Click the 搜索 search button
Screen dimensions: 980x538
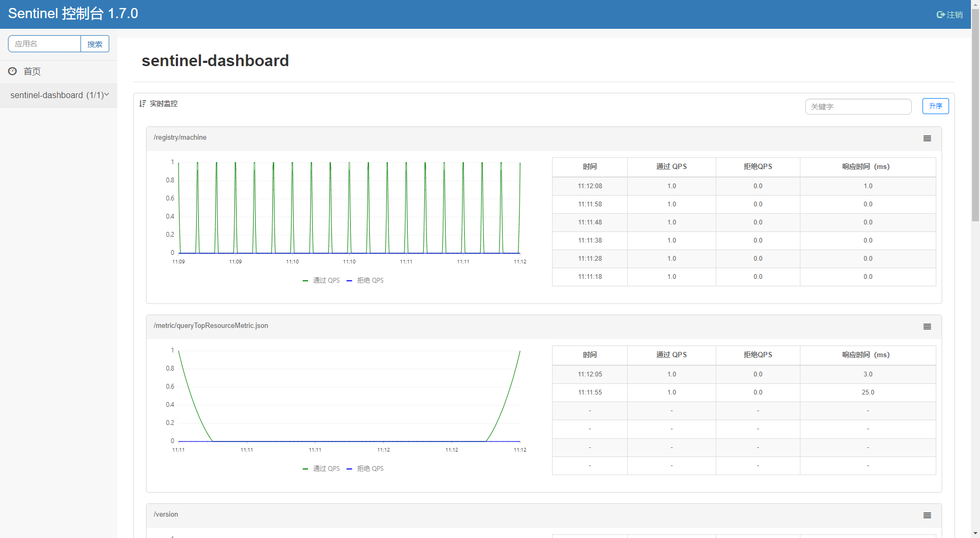[95, 44]
